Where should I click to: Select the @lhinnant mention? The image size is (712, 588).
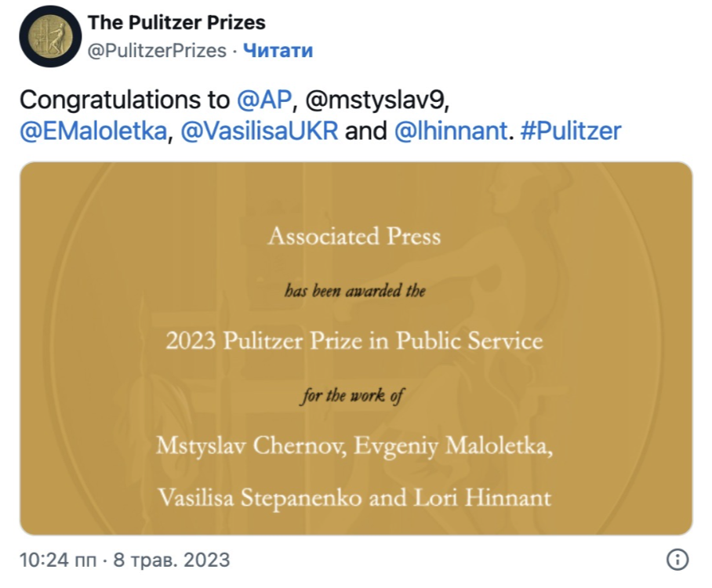tap(450, 130)
